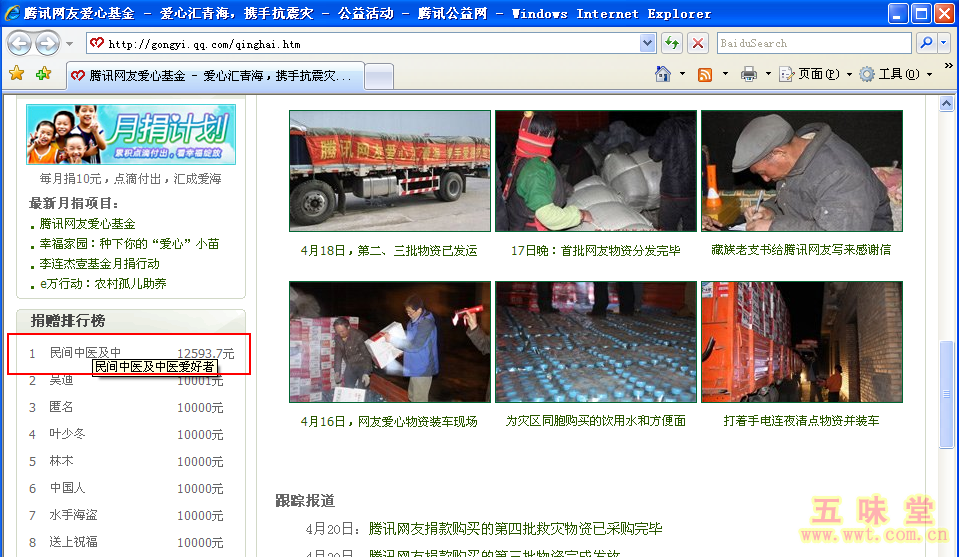The width and height of the screenshot is (959, 557).
Task: Open a new blank tab
Action: click(379, 76)
